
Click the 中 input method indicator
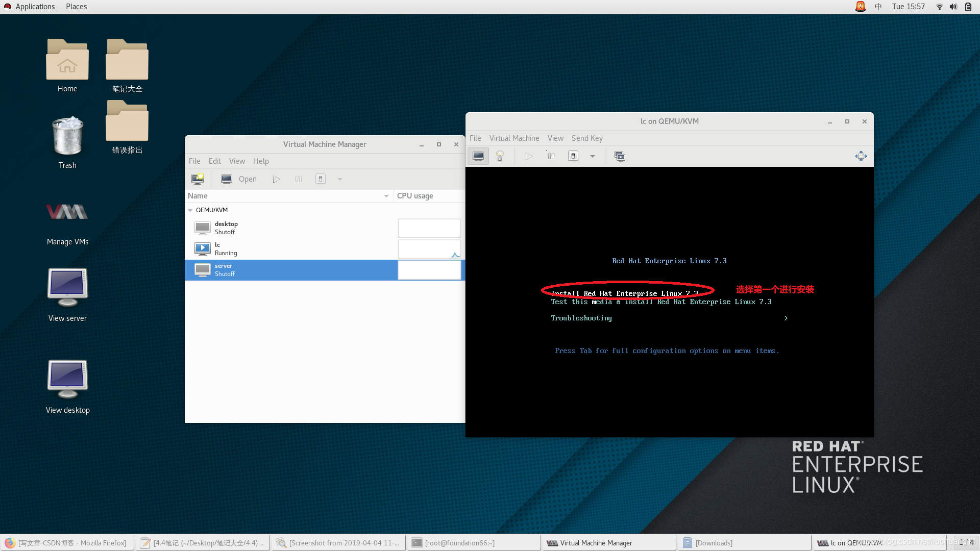coord(878,7)
